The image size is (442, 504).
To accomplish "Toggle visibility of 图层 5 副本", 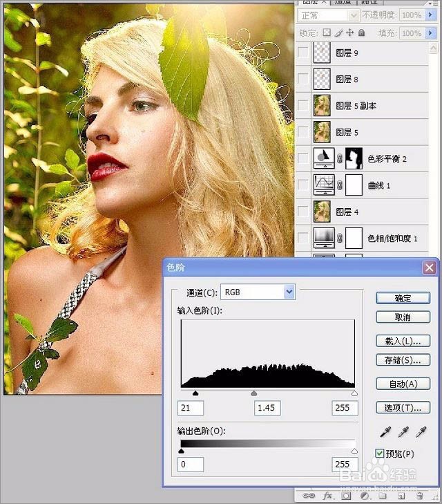I will click(302, 105).
